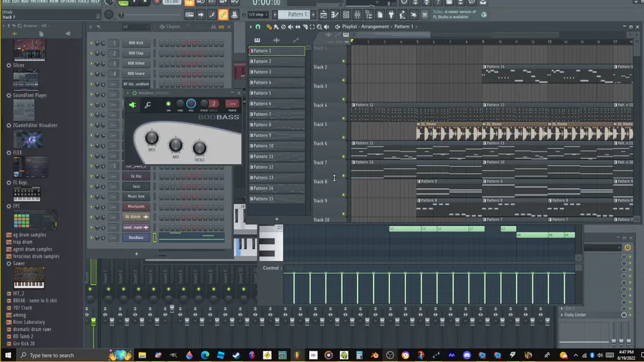This screenshot has height=362, width=644.
Task: Select the Music box channel button
Action: click(x=136, y=197)
